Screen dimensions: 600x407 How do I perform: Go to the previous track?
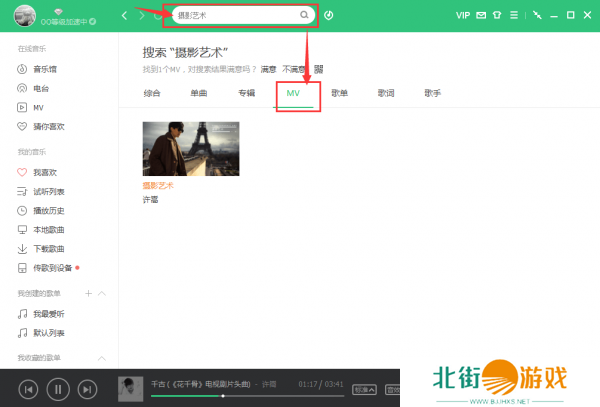point(29,388)
